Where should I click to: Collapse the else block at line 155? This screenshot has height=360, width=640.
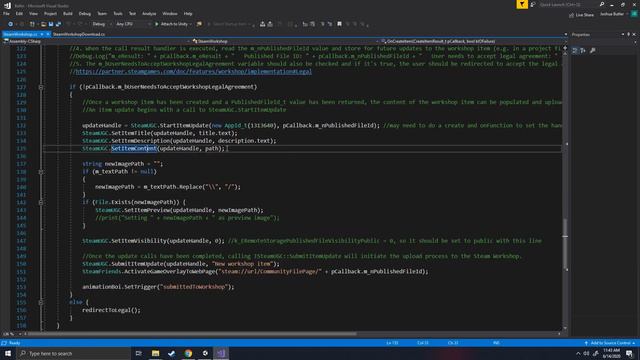pyautogui.click(x=40, y=302)
